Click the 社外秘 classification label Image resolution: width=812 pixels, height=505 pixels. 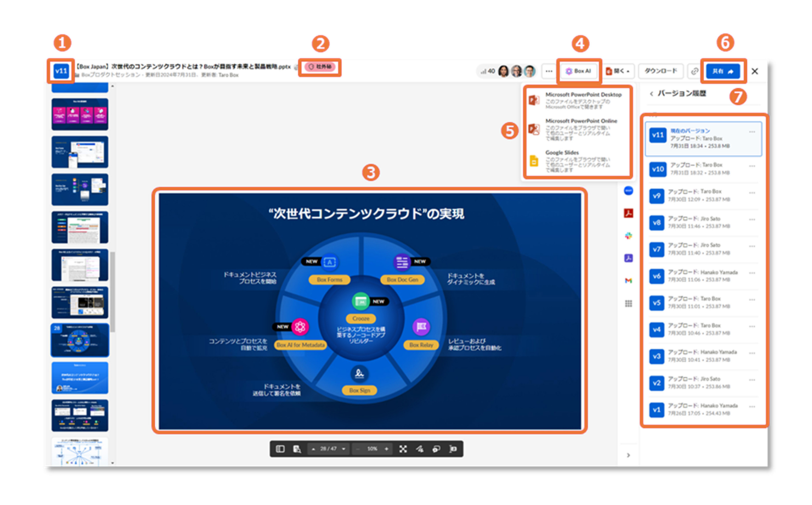click(320, 67)
